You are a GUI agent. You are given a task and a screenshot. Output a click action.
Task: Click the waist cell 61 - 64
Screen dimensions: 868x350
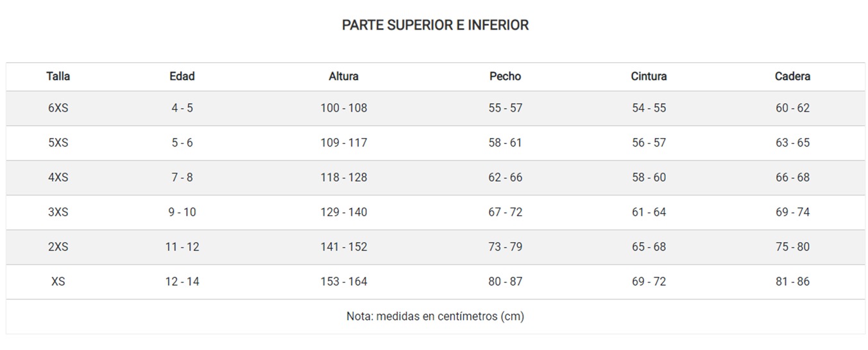click(x=649, y=212)
